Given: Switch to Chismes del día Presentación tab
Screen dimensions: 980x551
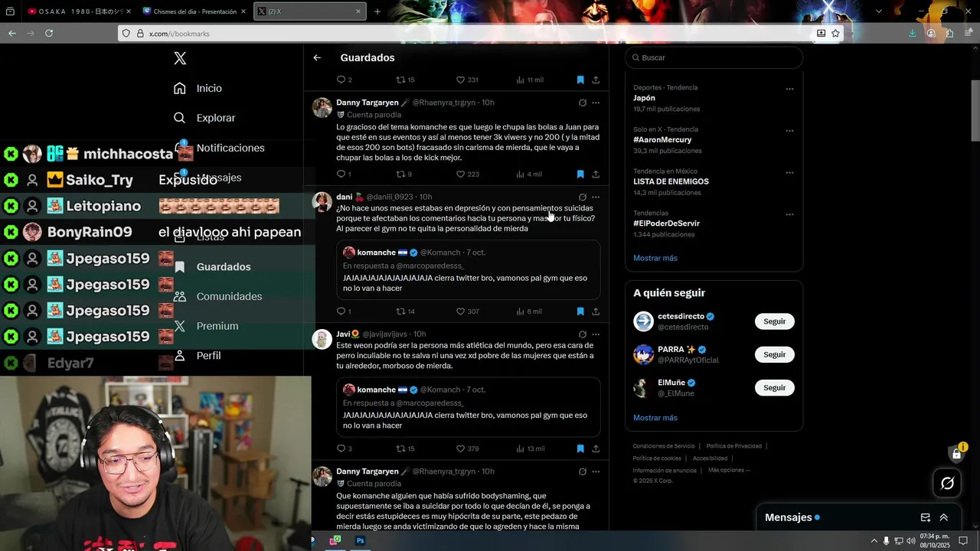Looking at the screenshot, I should pos(194,11).
